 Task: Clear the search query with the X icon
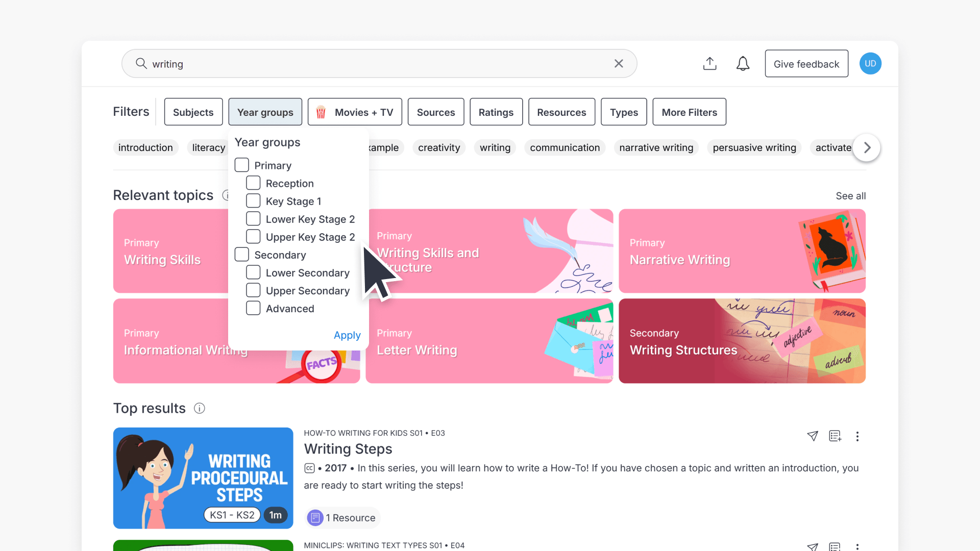[618, 63]
